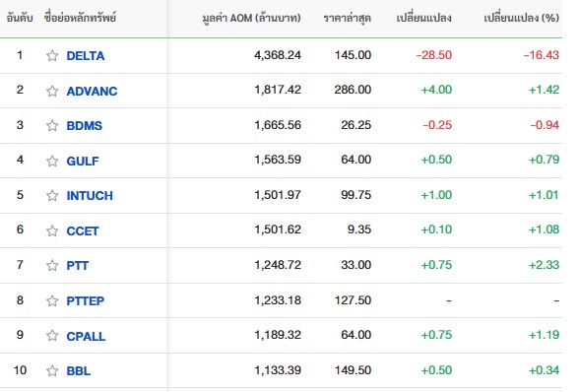Viewport: 579px width, 392px height.
Task: Mark GULF with the star icon
Action: (52, 161)
